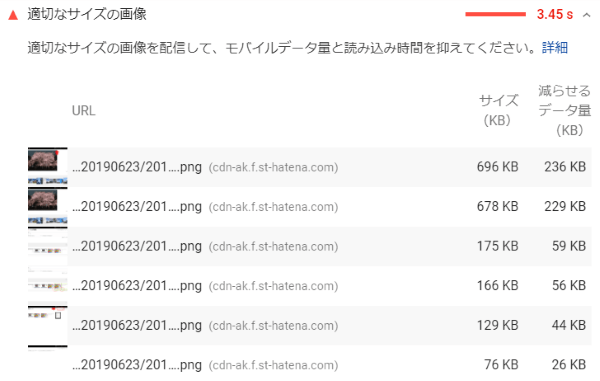
Task: Click the 3.45 s time value
Action: coord(555,15)
